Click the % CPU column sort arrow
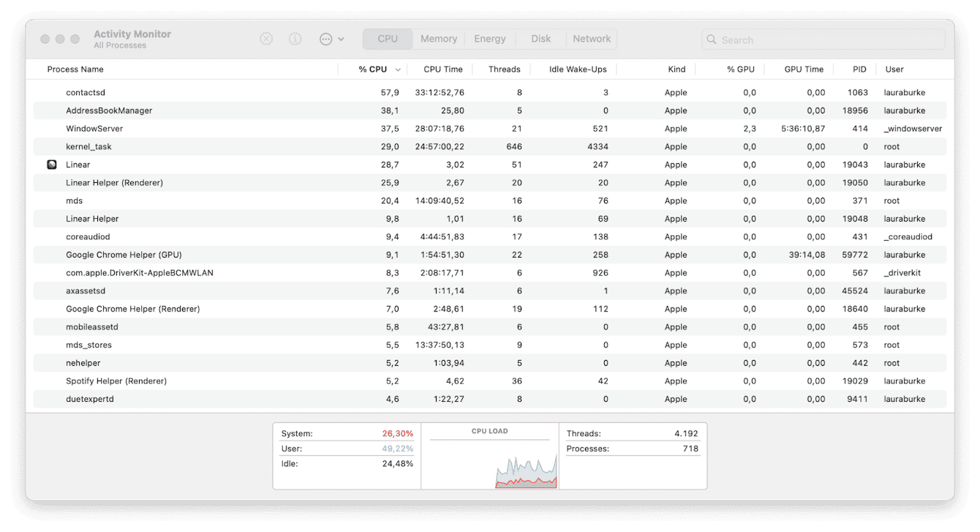980x532 pixels. click(x=397, y=69)
